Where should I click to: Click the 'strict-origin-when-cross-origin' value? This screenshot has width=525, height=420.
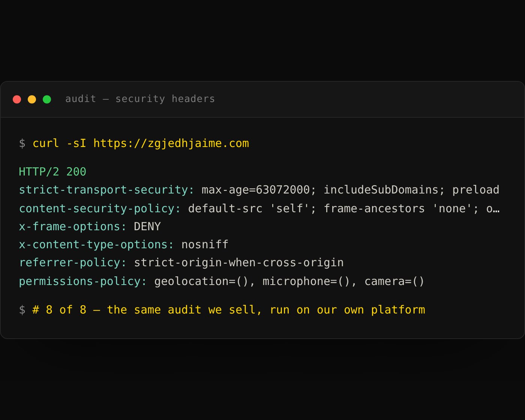(x=238, y=262)
